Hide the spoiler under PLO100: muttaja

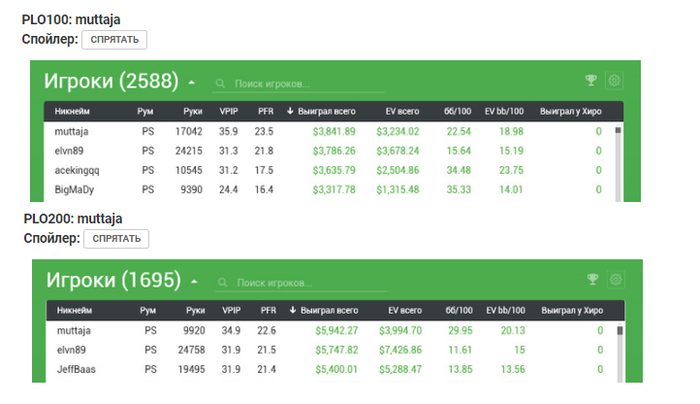coord(114,40)
